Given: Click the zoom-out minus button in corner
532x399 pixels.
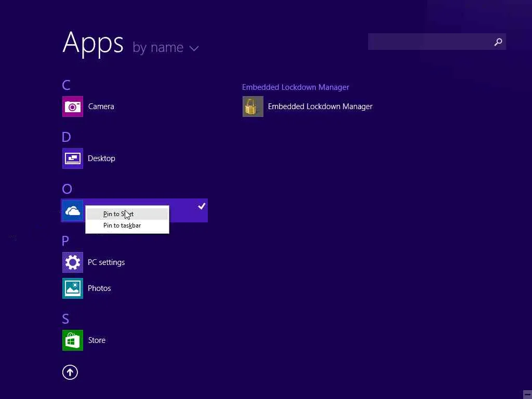Looking at the screenshot, I should pos(527,395).
